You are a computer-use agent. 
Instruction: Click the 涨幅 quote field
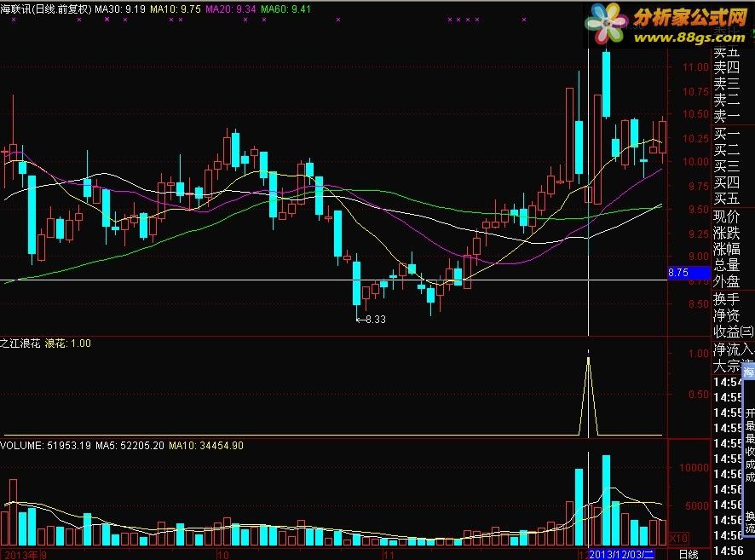[x=726, y=250]
